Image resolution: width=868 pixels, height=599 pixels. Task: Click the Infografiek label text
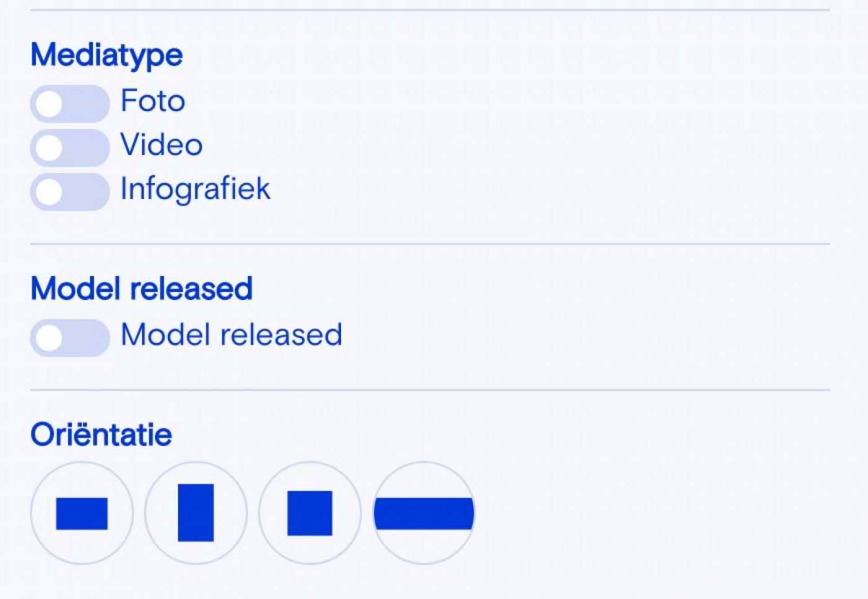(x=195, y=189)
